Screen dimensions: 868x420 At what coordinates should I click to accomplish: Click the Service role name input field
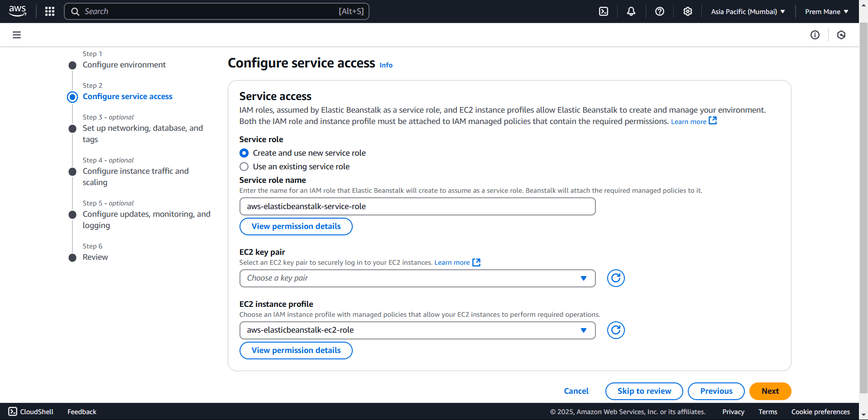(x=417, y=206)
